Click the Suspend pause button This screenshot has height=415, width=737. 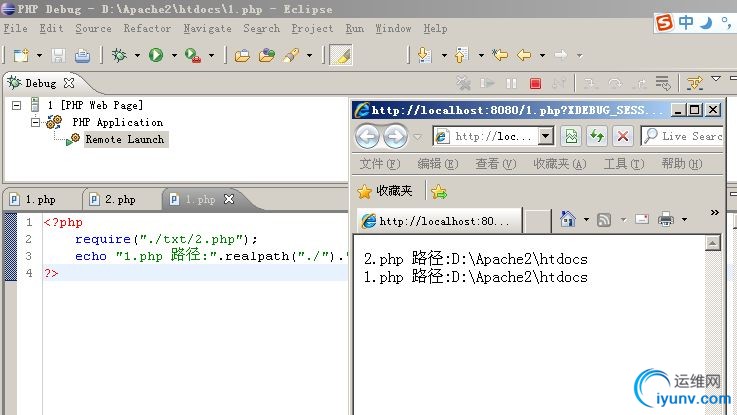[x=511, y=84]
